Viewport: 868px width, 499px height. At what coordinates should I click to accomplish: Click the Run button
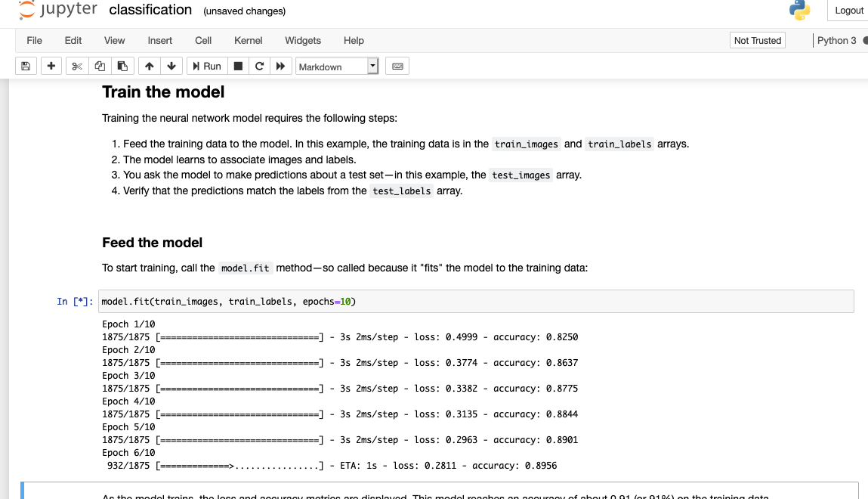(207, 66)
